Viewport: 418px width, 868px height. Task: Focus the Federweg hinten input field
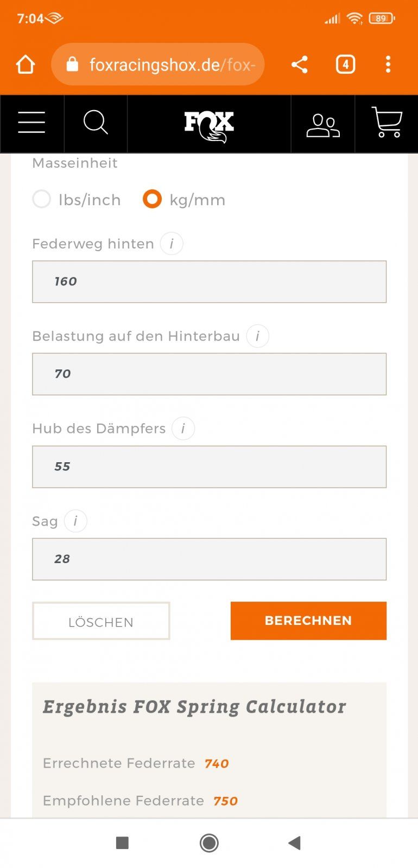click(209, 282)
